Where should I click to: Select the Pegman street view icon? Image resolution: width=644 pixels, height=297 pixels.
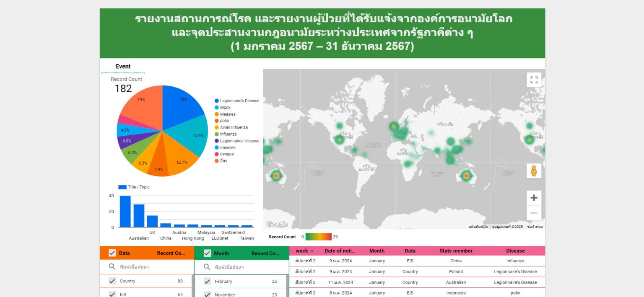click(x=534, y=170)
